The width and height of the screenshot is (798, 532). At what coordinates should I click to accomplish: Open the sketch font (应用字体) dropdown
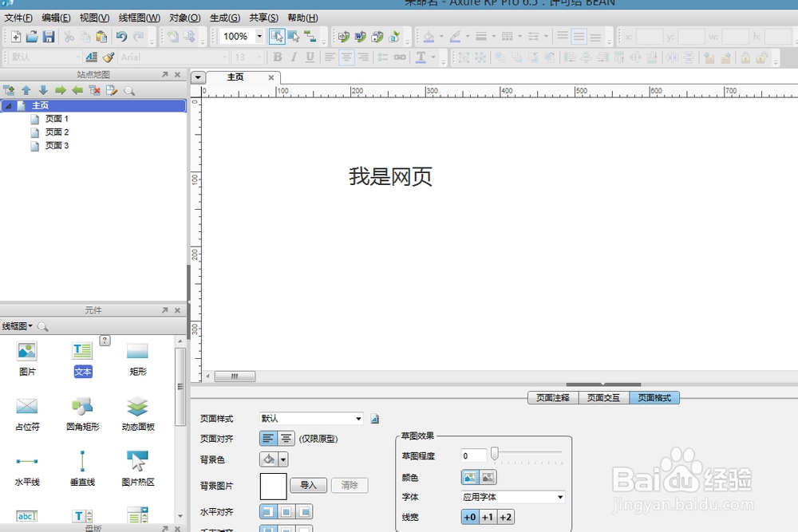click(560, 497)
